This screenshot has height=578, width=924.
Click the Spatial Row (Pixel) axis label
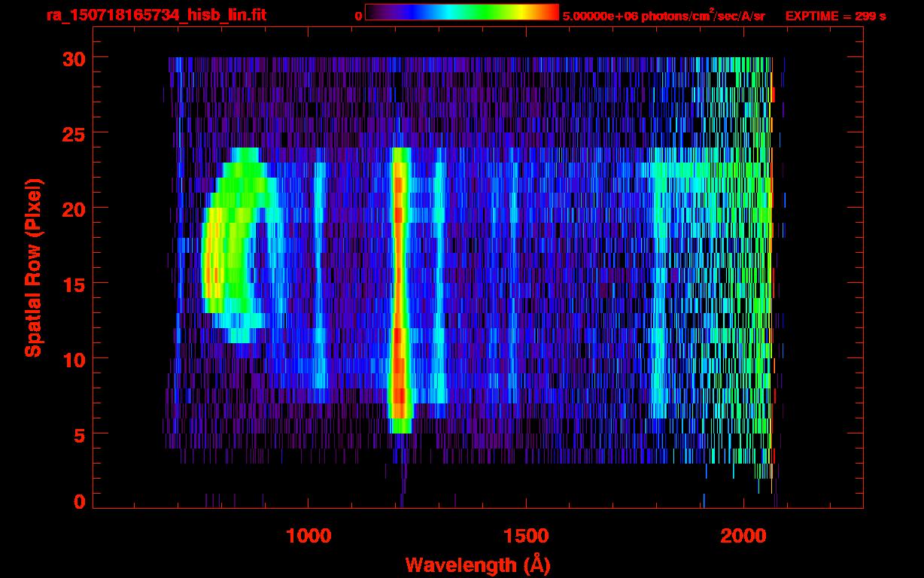[x=33, y=267]
